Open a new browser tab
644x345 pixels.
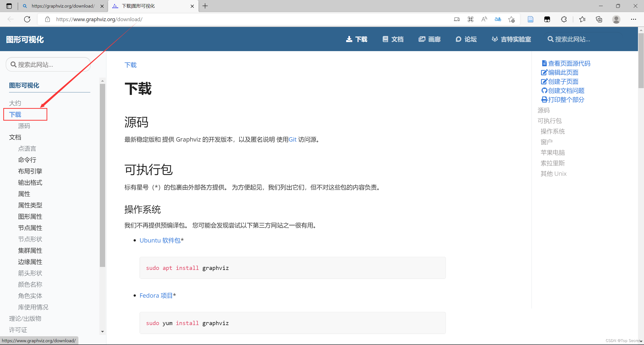point(205,6)
